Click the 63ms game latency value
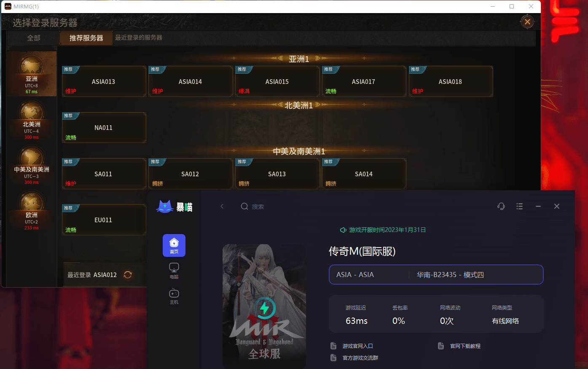588x369 pixels. pyautogui.click(x=357, y=321)
